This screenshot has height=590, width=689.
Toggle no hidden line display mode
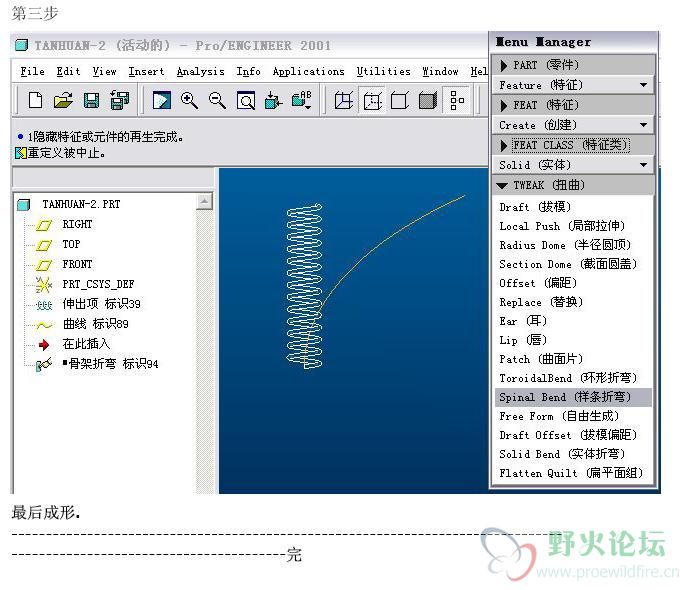(400, 101)
